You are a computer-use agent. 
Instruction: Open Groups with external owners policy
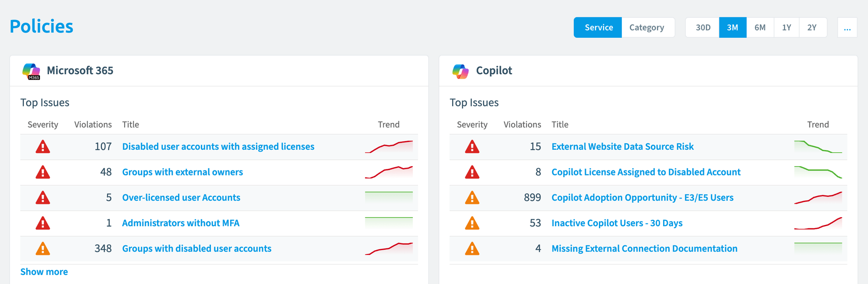(182, 172)
